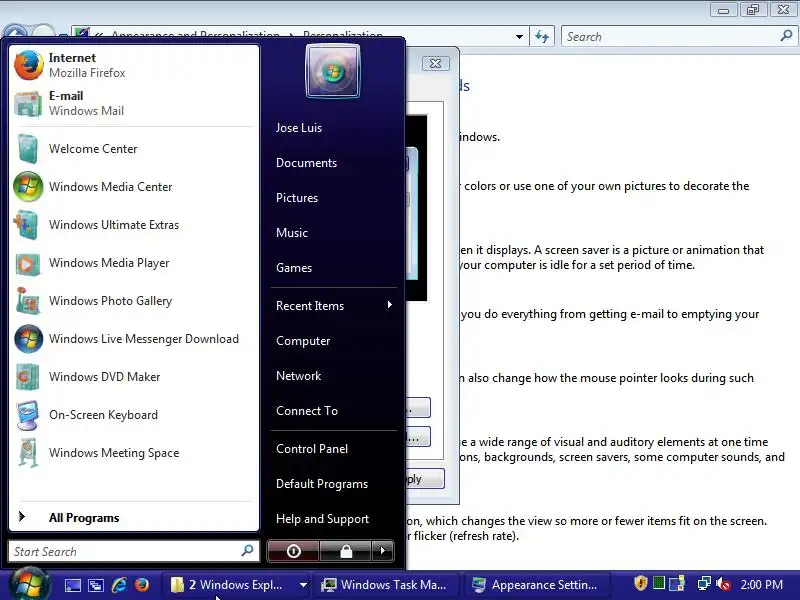Open the address bar history dropdown
This screenshot has width=800, height=600.
tap(519, 37)
